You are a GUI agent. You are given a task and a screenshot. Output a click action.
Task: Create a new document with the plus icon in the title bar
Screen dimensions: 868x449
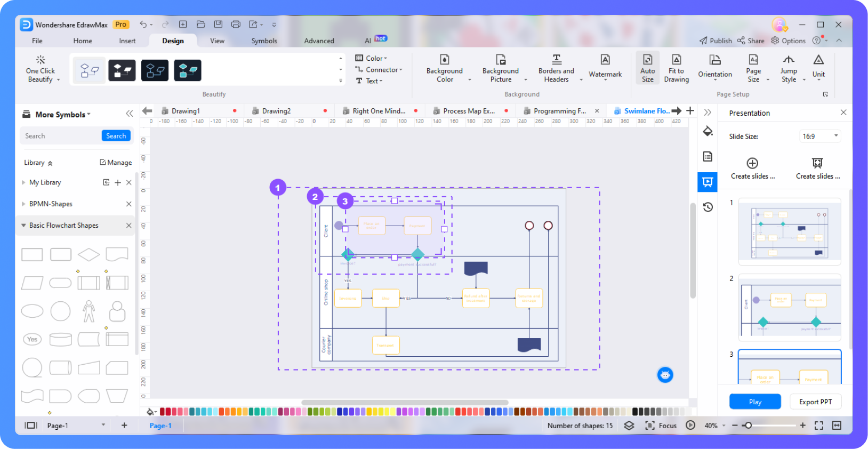183,25
